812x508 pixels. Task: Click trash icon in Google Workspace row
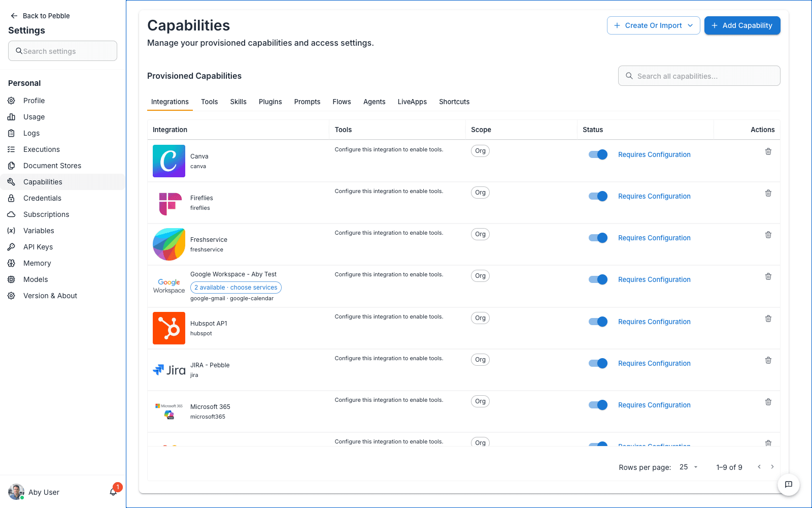tap(768, 276)
